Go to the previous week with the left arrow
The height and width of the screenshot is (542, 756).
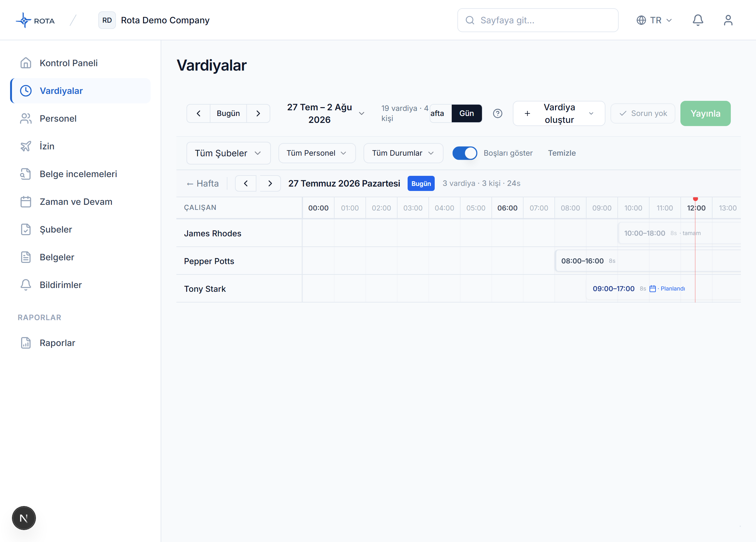(198, 113)
